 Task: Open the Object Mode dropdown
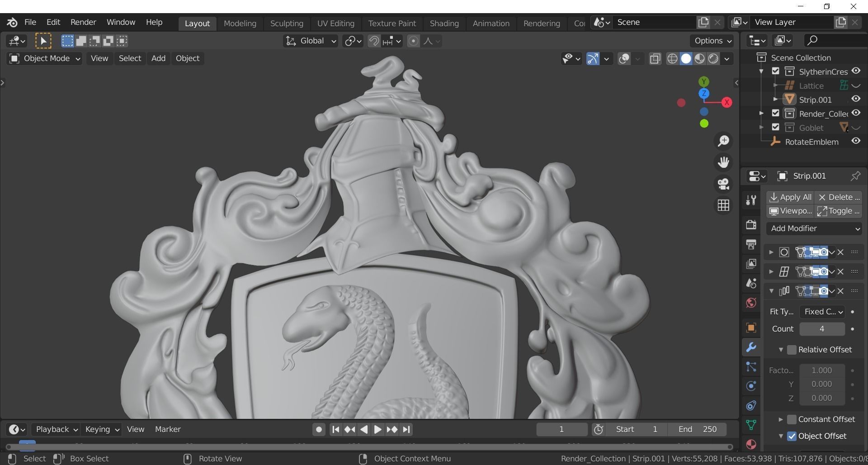pyautogui.click(x=44, y=58)
